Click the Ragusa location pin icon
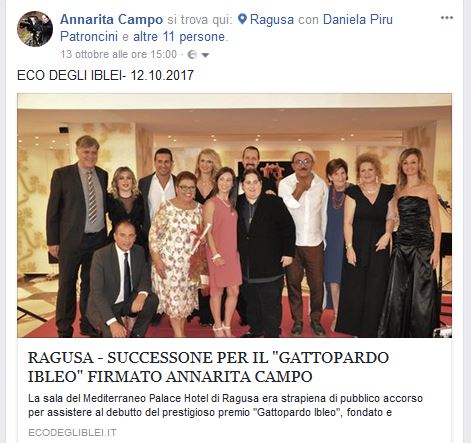Screen dimensions: 471x443 pos(243,19)
